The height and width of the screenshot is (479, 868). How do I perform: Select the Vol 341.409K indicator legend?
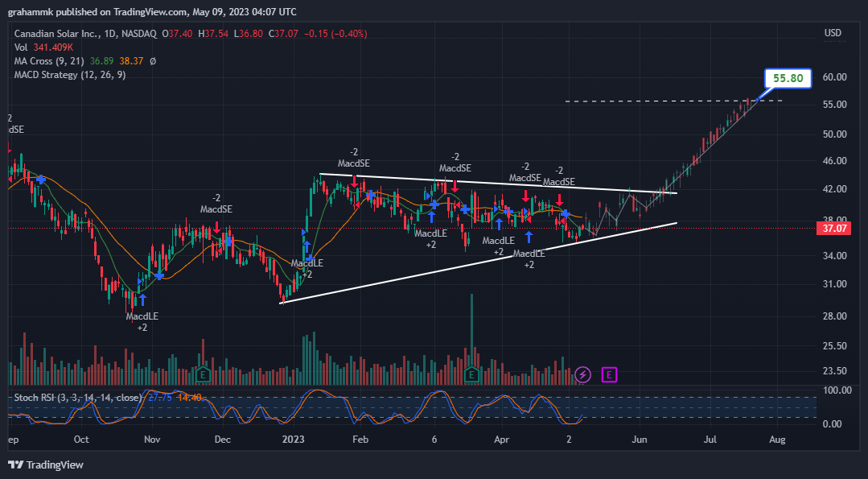point(43,47)
